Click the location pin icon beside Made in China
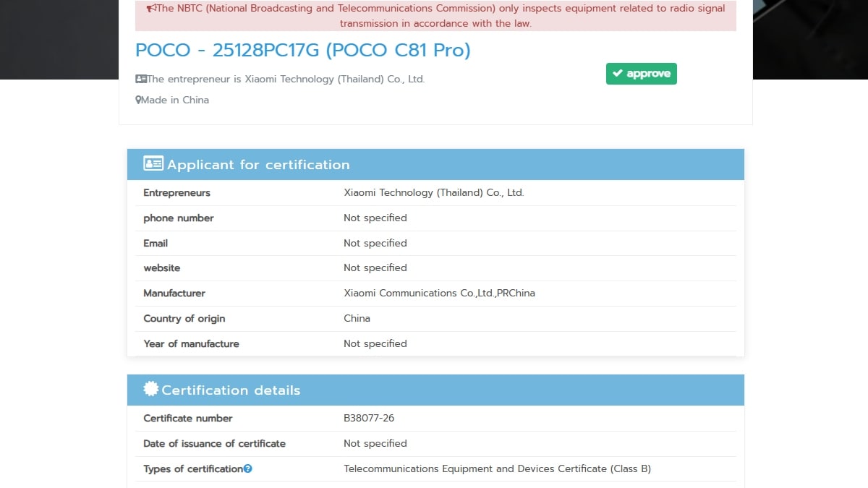The image size is (868, 488). pyautogui.click(x=138, y=99)
